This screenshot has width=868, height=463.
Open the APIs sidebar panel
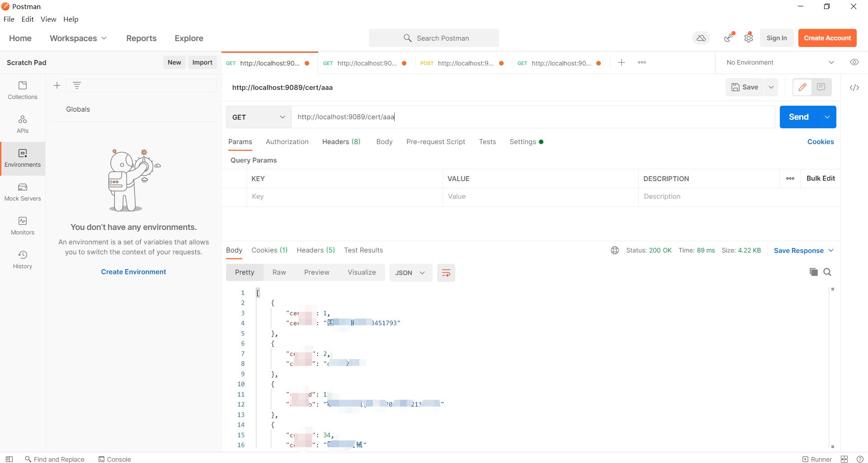23,124
